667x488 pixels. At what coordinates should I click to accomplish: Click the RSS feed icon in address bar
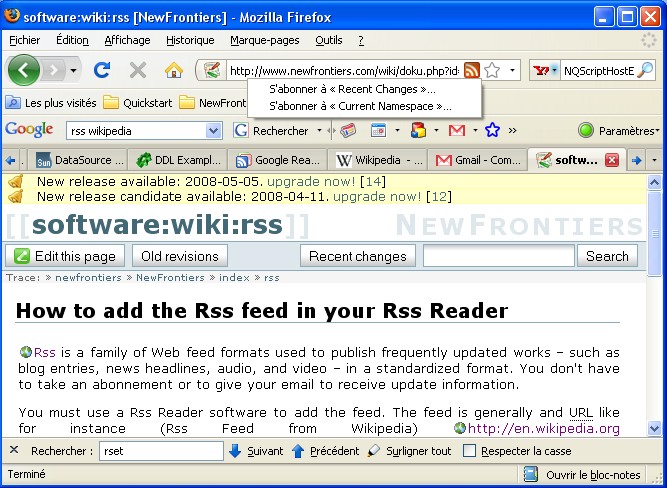click(471, 70)
